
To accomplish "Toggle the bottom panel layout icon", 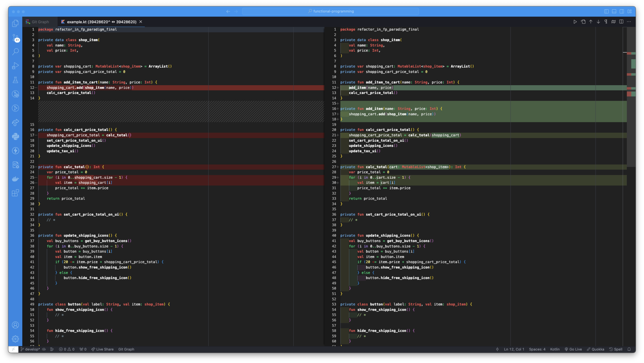I will click(614, 11).
